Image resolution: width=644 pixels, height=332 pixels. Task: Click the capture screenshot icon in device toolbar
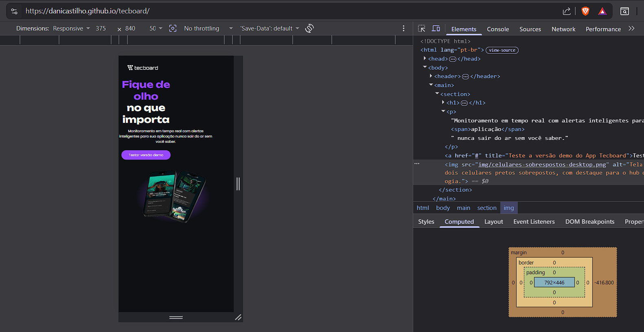(173, 28)
